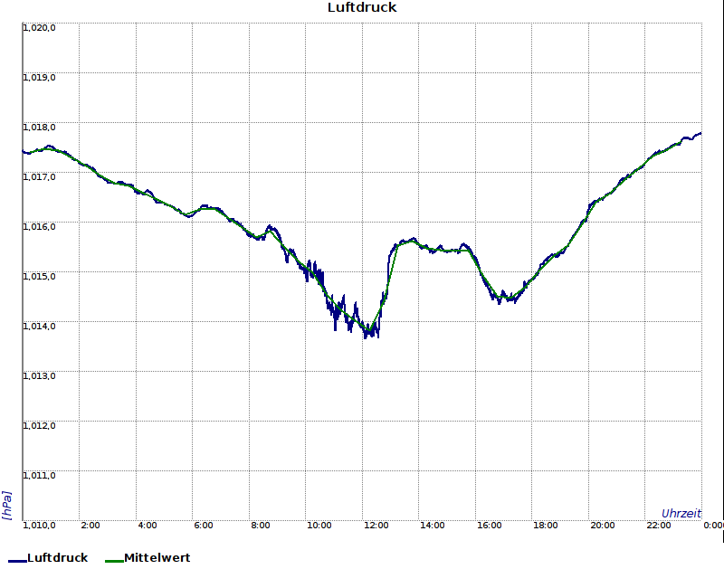Click the 22:00 time label

pyautogui.click(x=659, y=526)
